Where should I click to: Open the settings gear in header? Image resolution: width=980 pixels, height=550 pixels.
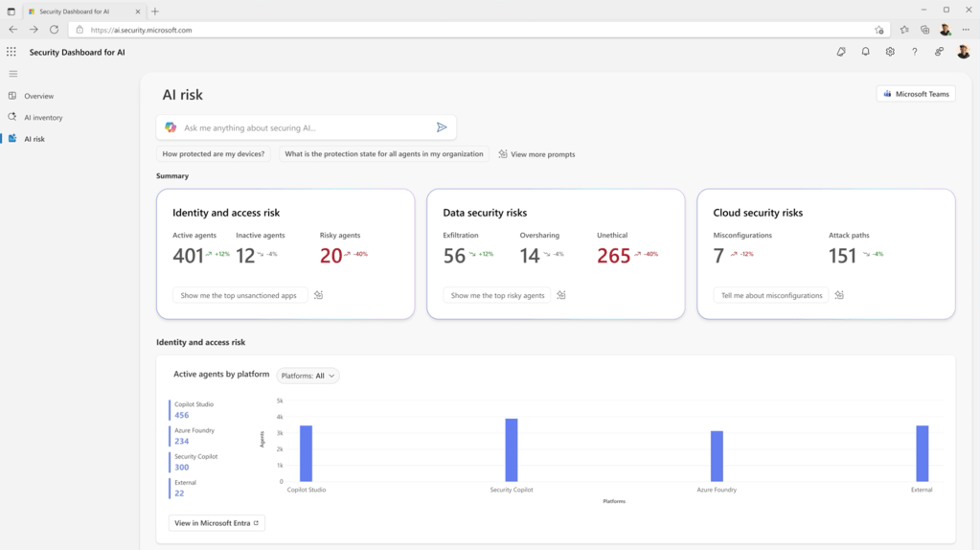(x=890, y=52)
